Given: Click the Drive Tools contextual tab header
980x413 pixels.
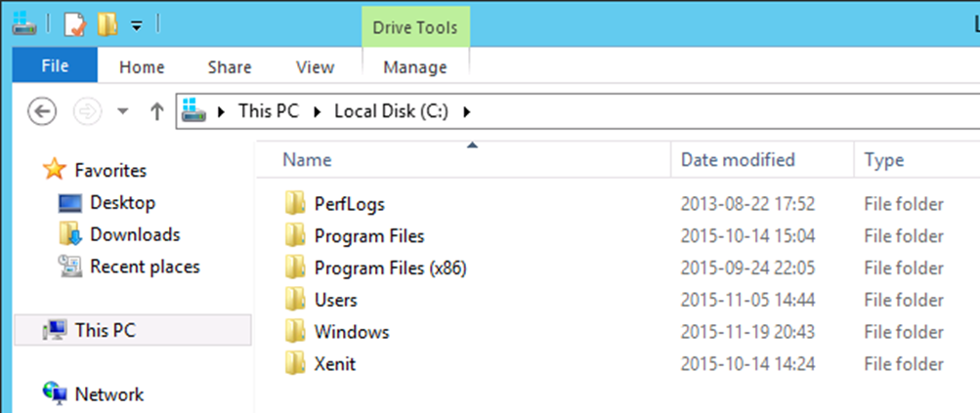Looking at the screenshot, I should tap(415, 27).
